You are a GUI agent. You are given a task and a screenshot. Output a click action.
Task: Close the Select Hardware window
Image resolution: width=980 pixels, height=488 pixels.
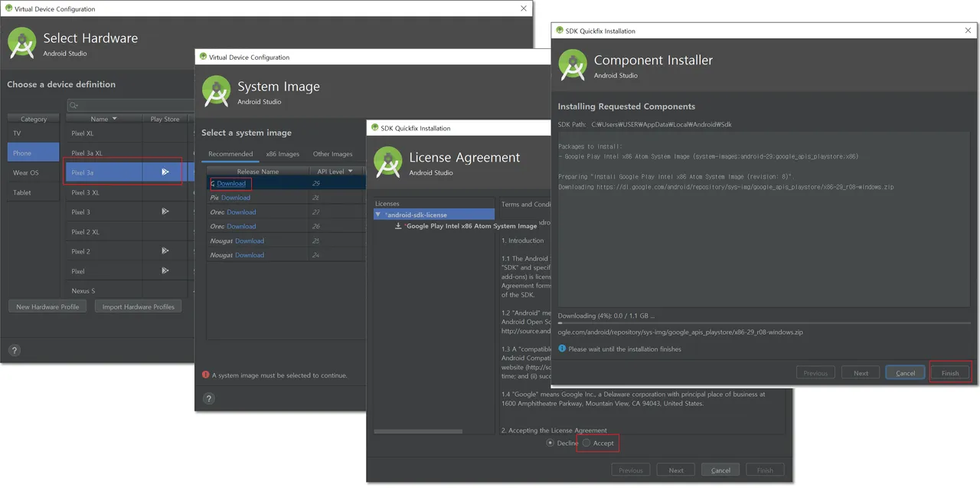pos(524,8)
